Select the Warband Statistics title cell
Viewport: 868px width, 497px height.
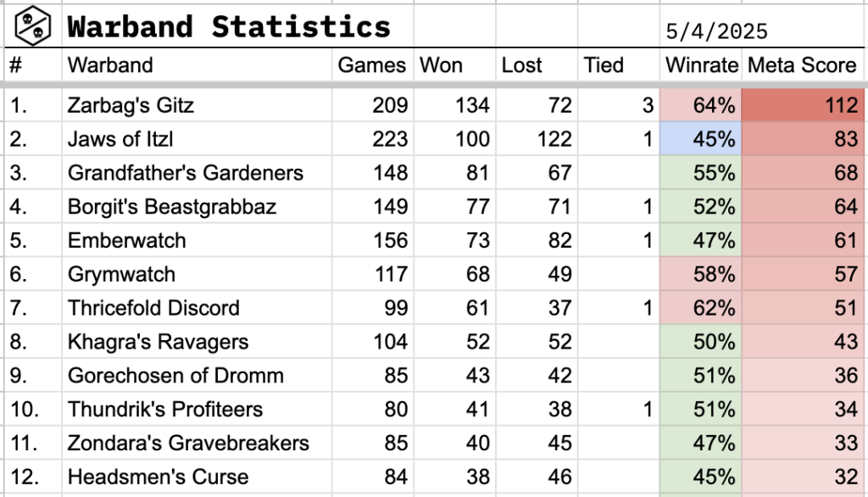(229, 26)
